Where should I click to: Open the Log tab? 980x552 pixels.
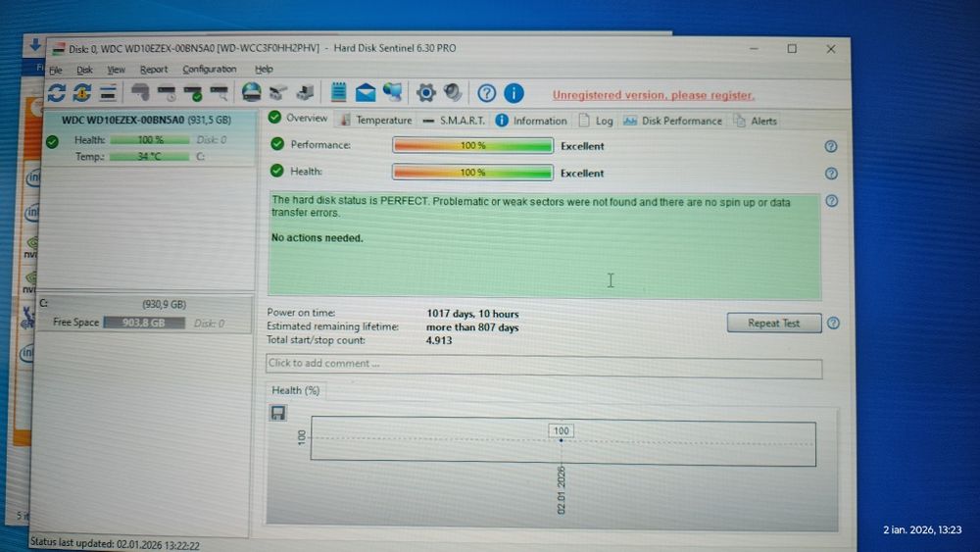[596, 121]
